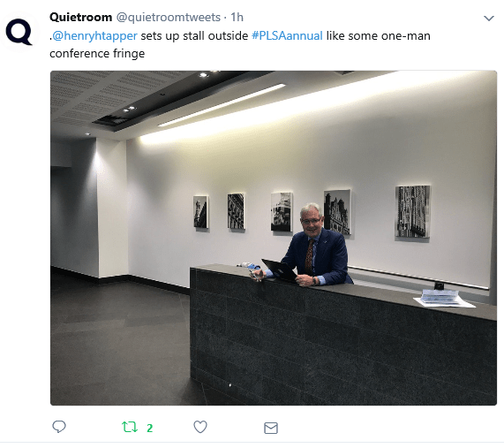504x448 pixels.
Task: Open the @henryhtapper mention link
Action: pyautogui.click(x=94, y=35)
